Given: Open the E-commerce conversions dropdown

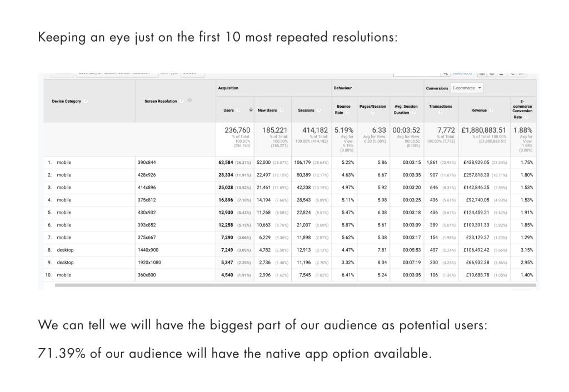Looking at the screenshot, I should tap(467, 88).
